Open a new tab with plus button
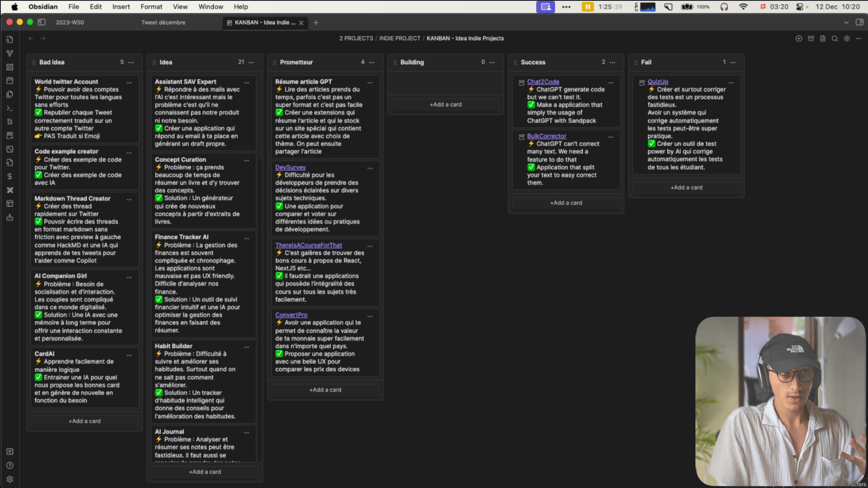 316,23
